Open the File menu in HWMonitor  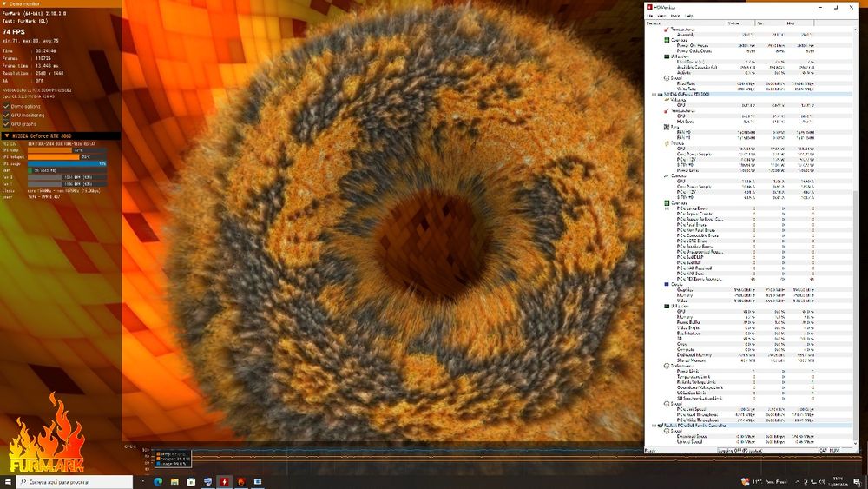(651, 16)
